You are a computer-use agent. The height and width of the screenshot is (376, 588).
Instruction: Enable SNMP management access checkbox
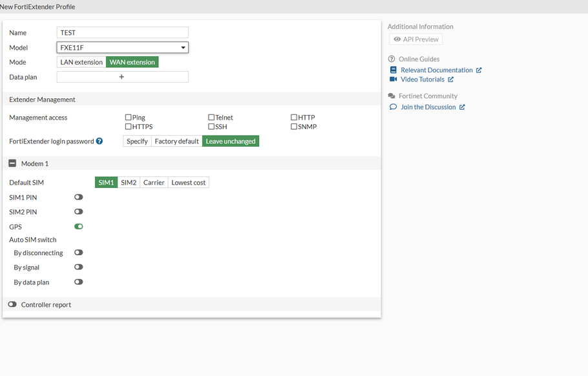pyautogui.click(x=294, y=127)
